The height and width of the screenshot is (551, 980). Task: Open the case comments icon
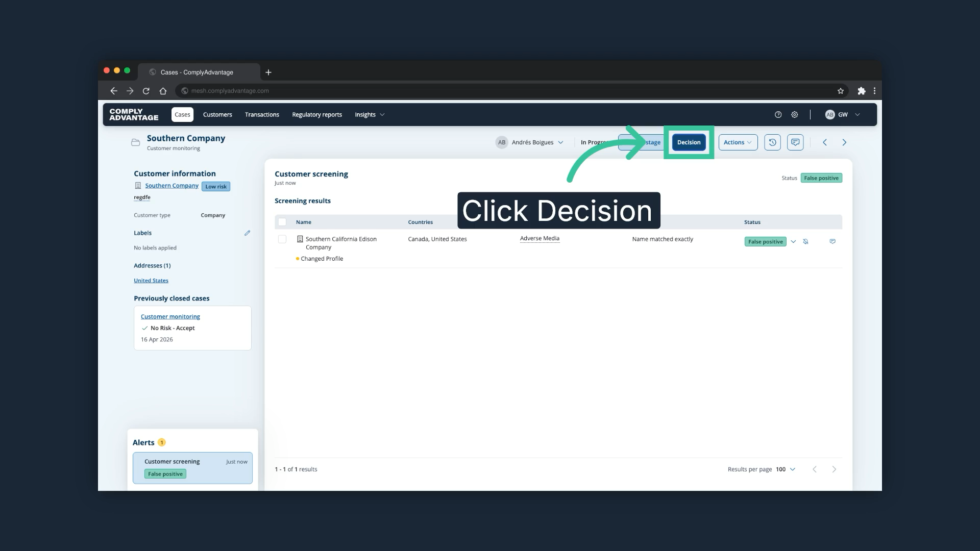[795, 142]
